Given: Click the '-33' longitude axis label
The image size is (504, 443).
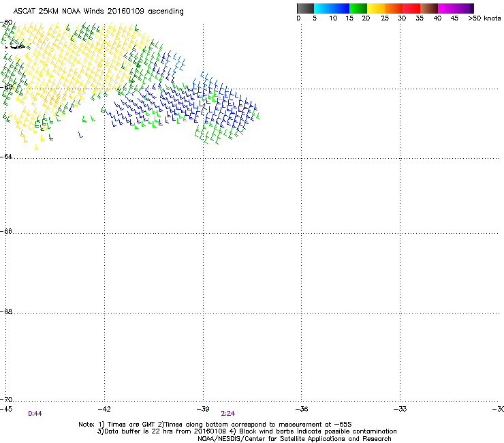Looking at the screenshot, I should pos(400,409).
